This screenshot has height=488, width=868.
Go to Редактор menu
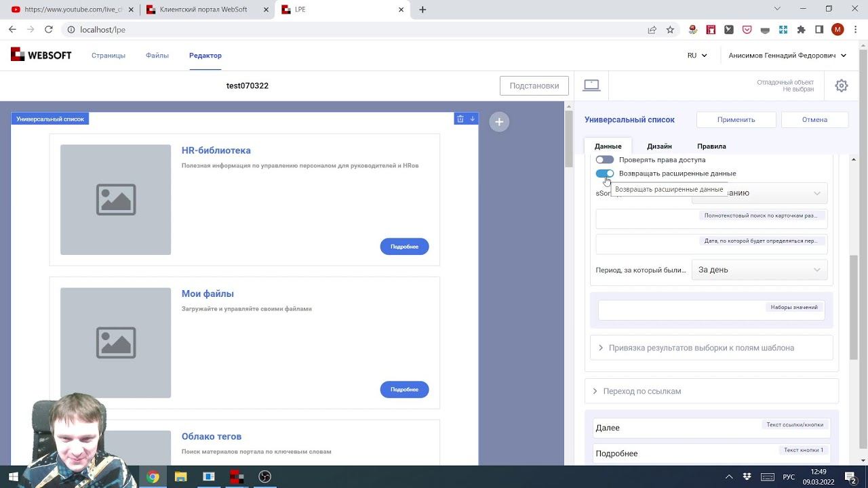(205, 56)
